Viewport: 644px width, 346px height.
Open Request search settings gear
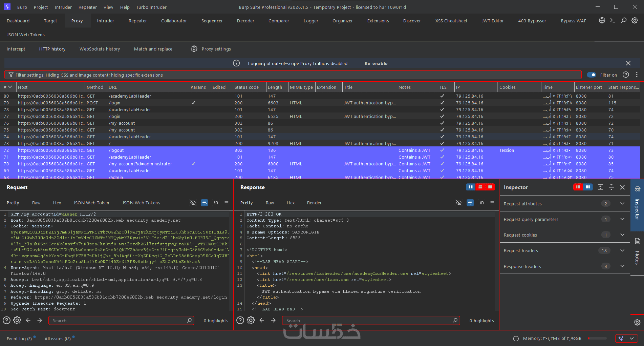pos(17,320)
